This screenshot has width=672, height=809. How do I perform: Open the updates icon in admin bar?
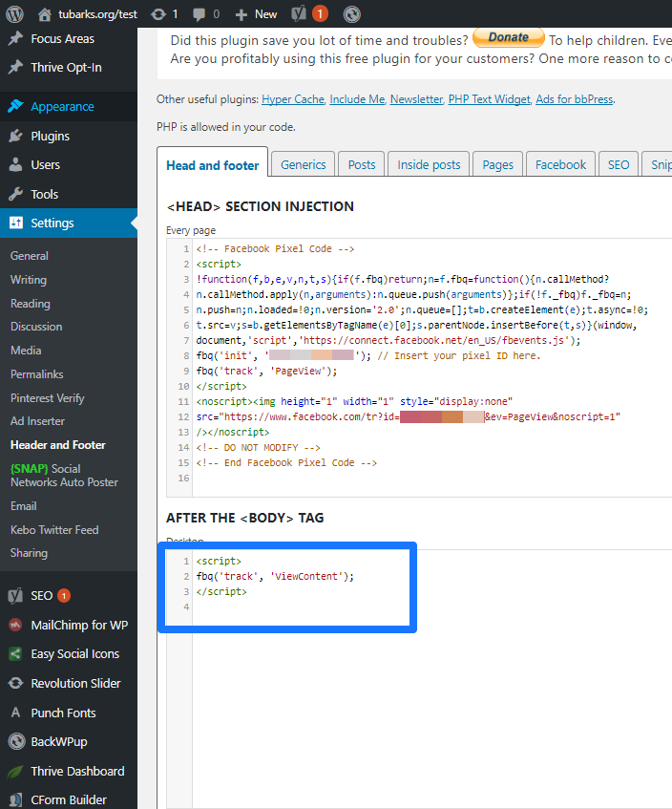tap(157, 14)
